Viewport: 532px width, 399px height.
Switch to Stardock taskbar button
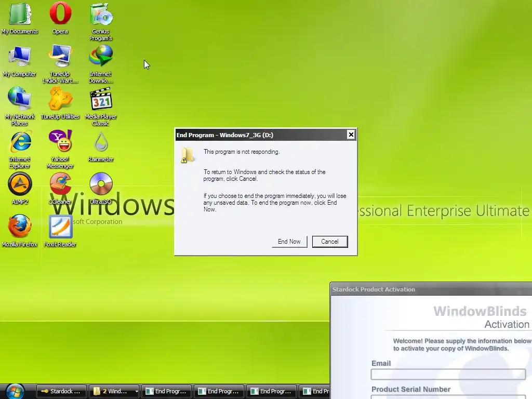tap(61, 391)
